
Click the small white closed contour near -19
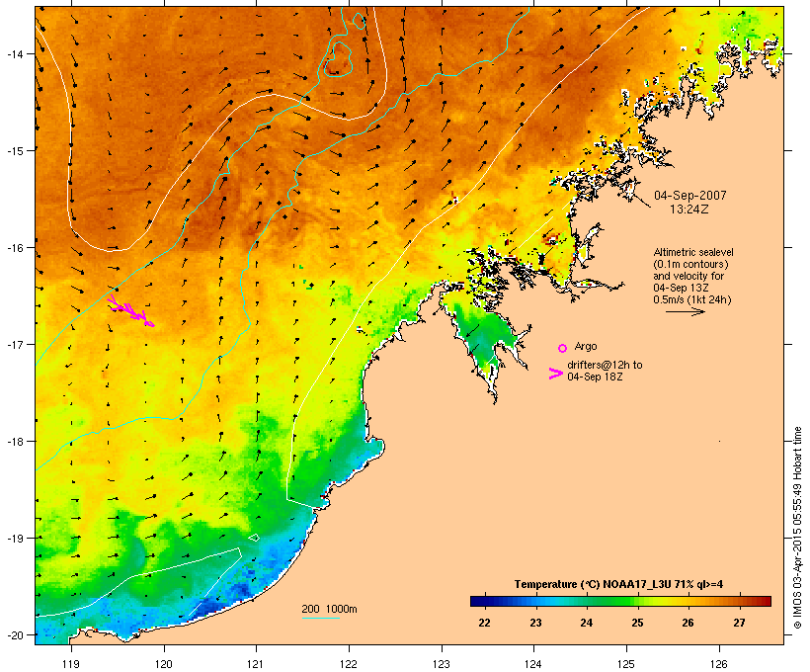pos(254,538)
